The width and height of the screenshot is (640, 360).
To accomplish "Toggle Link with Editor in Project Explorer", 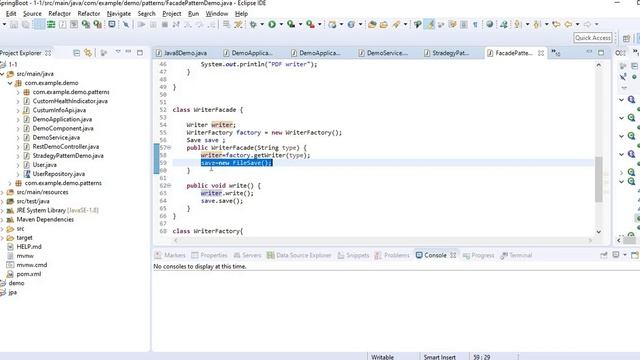I will click(x=88, y=53).
